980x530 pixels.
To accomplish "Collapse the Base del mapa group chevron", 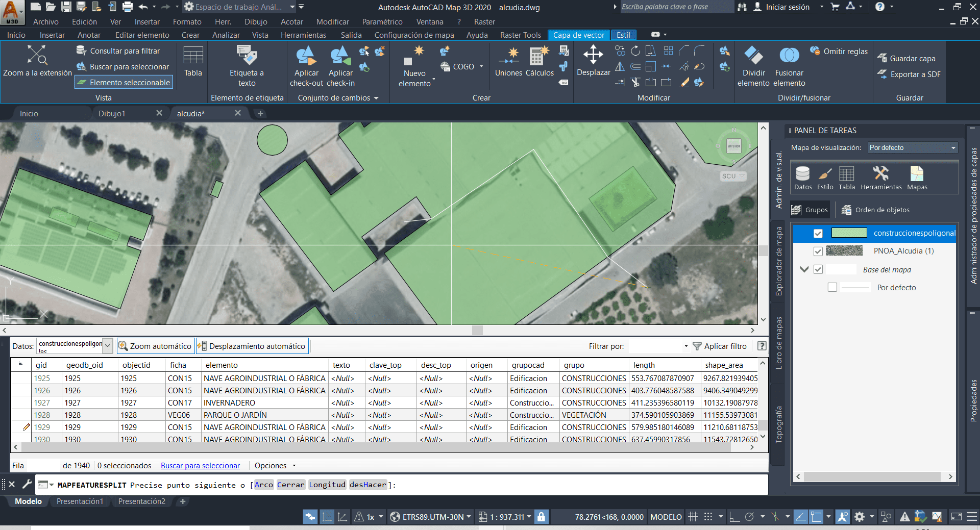I will tap(804, 269).
